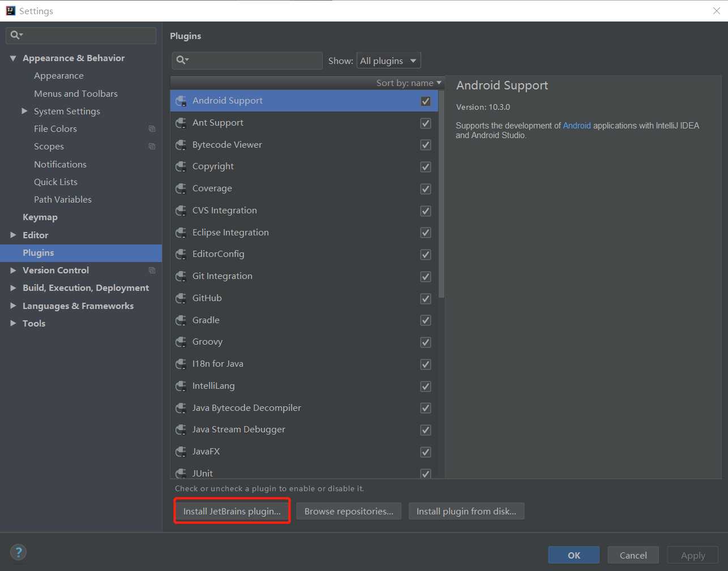Image resolution: width=728 pixels, height=571 pixels.
Task: Uncheck the Coverage plugin
Action: tap(426, 189)
